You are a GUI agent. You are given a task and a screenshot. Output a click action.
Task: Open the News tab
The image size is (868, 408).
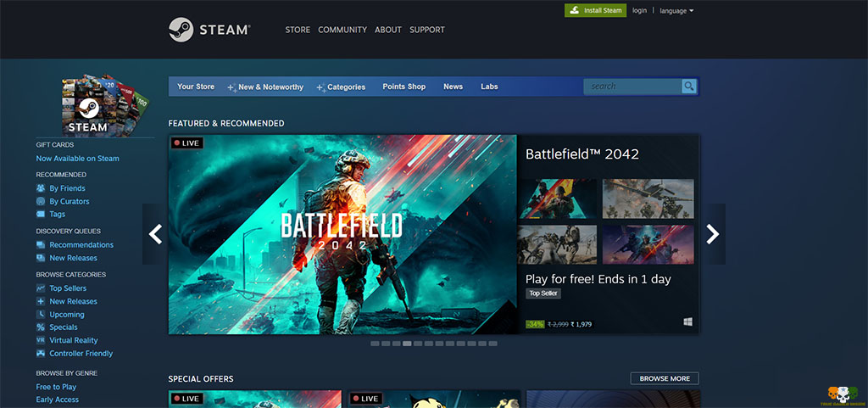point(453,87)
